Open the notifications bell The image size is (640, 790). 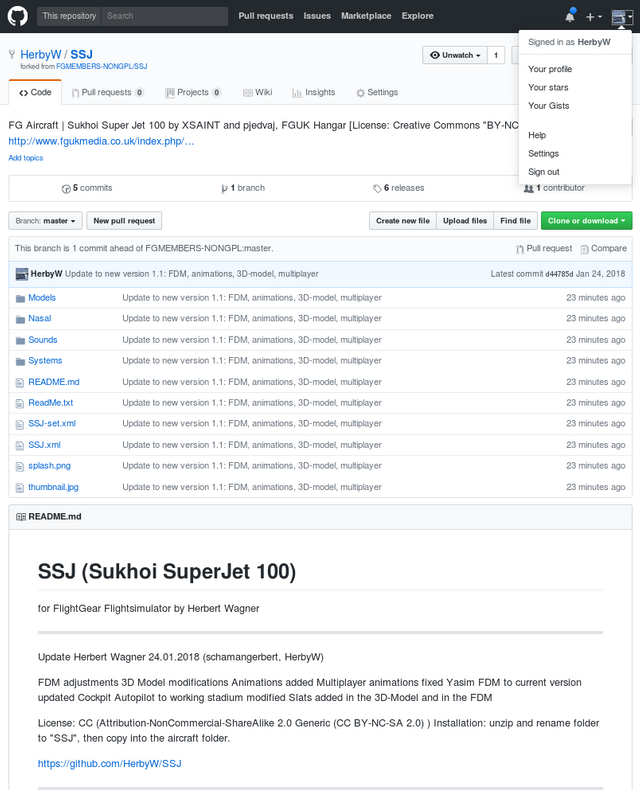tap(570, 16)
